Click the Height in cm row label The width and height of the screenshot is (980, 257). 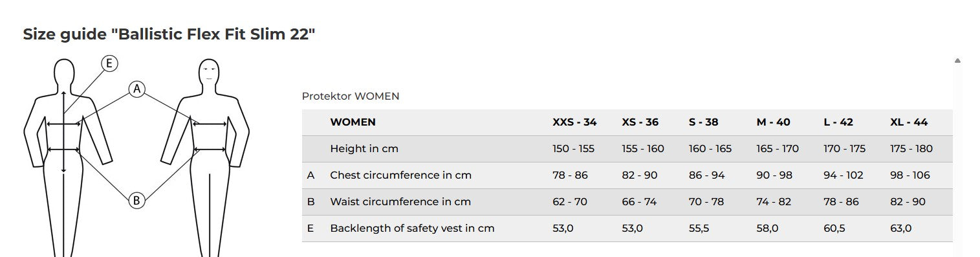tap(364, 149)
